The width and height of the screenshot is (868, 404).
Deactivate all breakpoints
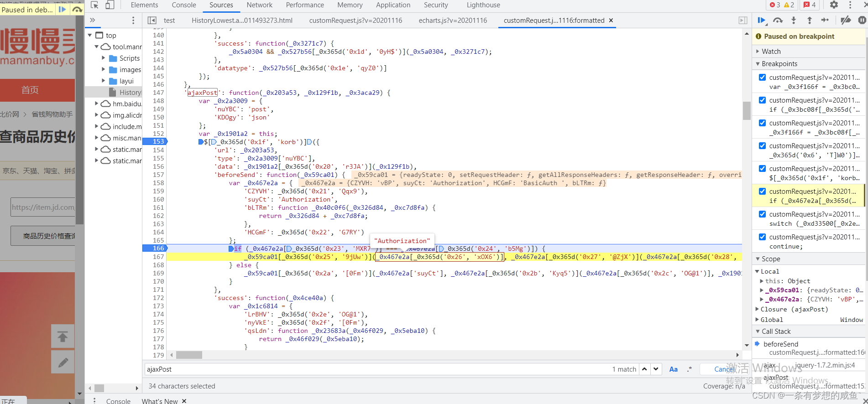click(846, 20)
